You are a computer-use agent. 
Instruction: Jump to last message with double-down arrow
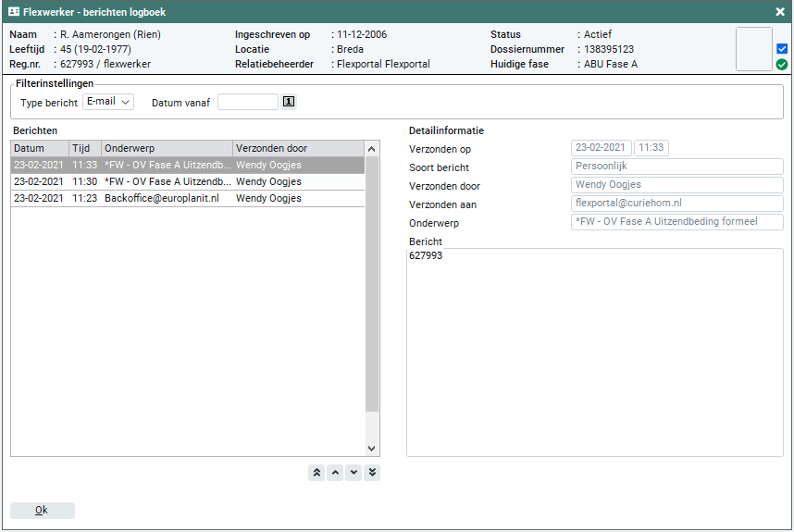point(372,473)
